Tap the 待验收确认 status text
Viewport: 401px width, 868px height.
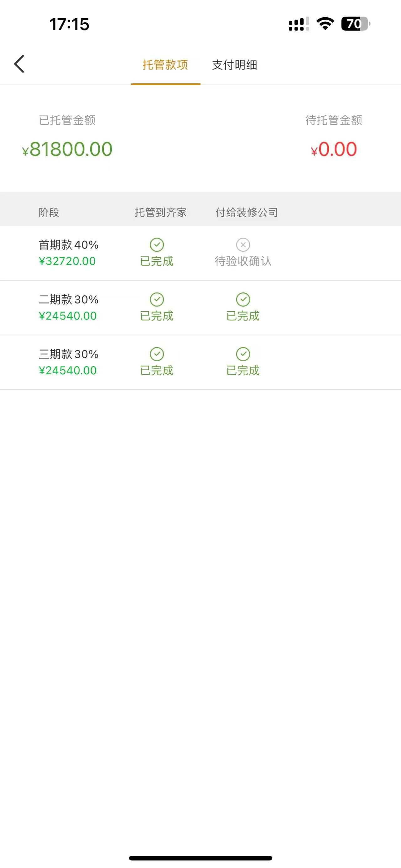[243, 261]
